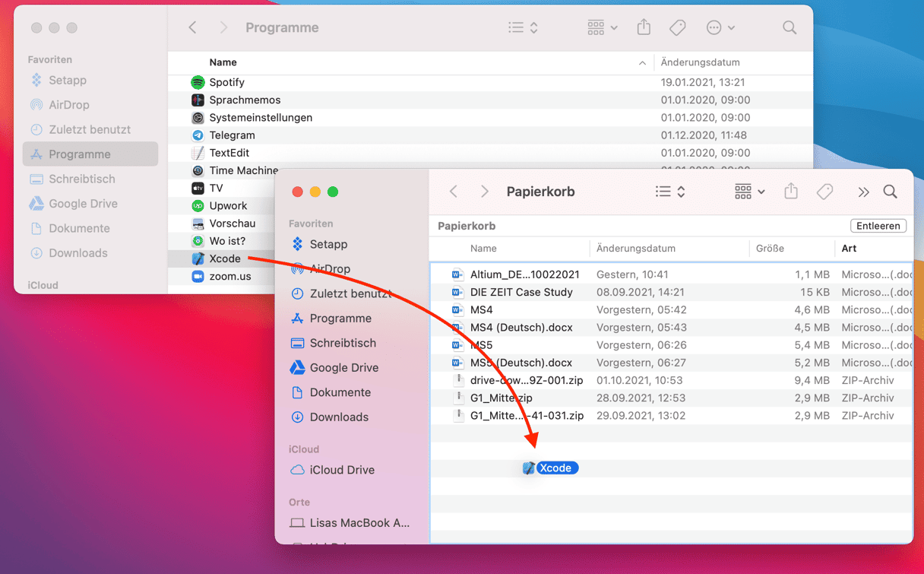924x574 pixels.
Task: Click tag icon in Papierkorb toolbar
Action: tap(824, 192)
